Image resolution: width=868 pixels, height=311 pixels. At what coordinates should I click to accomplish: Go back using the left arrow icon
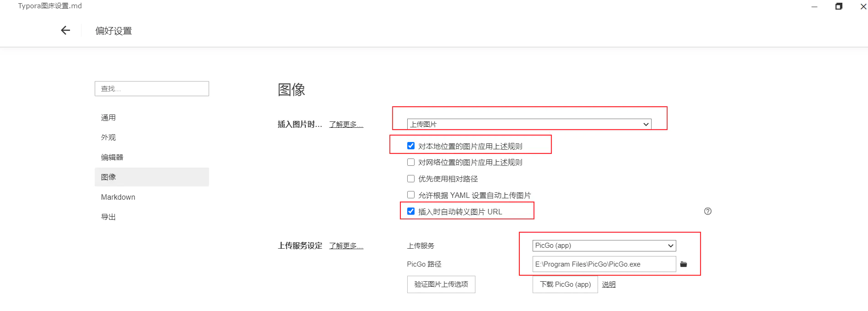[x=65, y=30]
